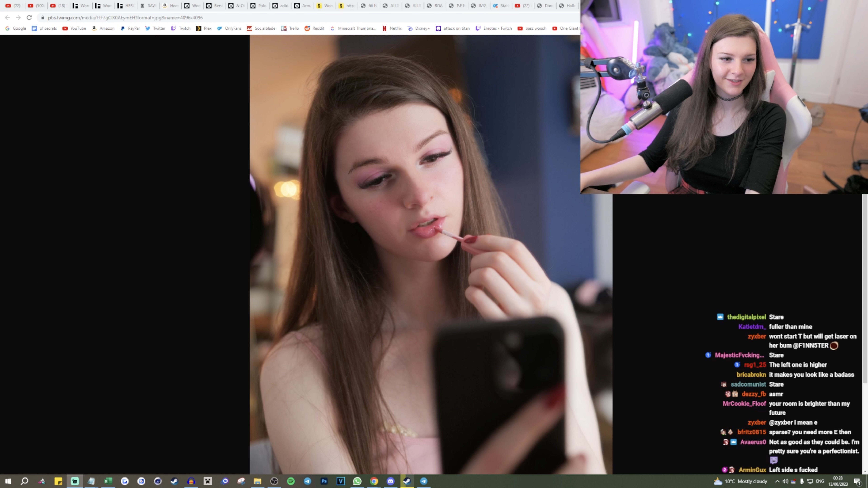
Task: Open the Plex bookmark
Action: (203, 28)
